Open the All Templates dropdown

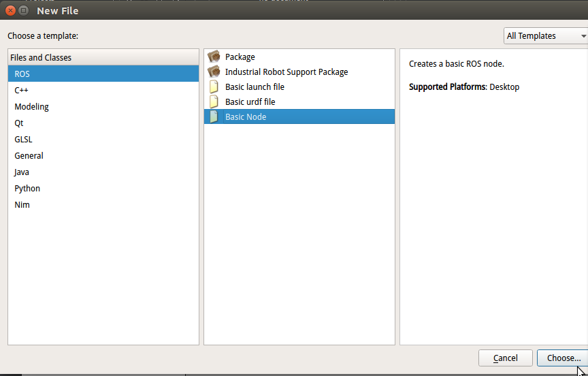tap(546, 36)
